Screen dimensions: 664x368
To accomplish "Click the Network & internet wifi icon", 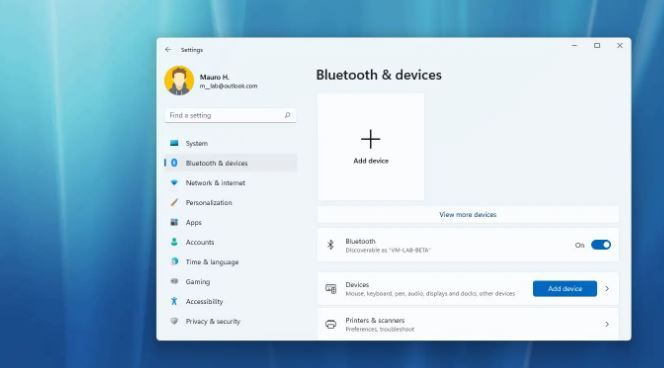I will (174, 183).
